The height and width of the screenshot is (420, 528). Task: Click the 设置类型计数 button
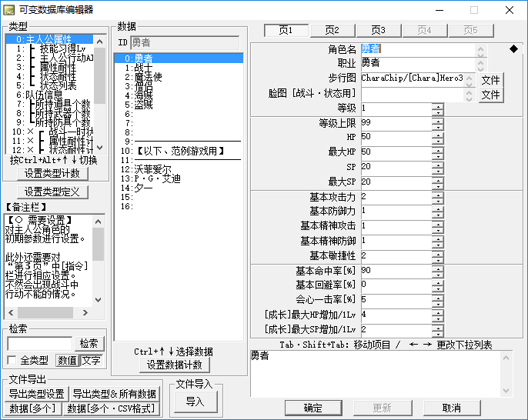point(52,173)
